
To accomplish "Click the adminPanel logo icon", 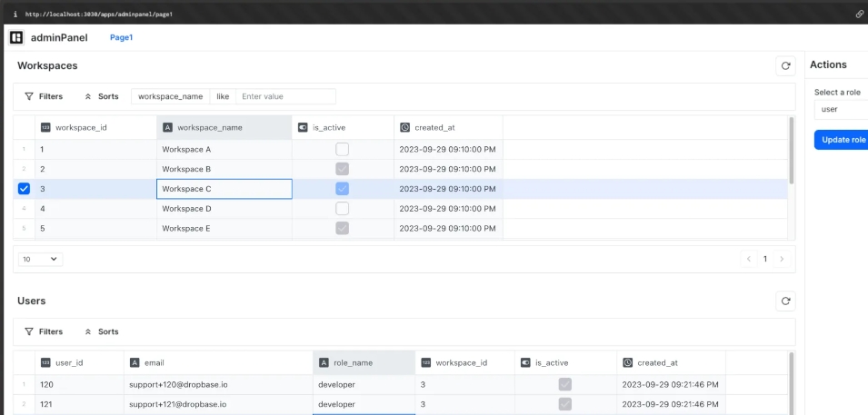I will [x=16, y=37].
